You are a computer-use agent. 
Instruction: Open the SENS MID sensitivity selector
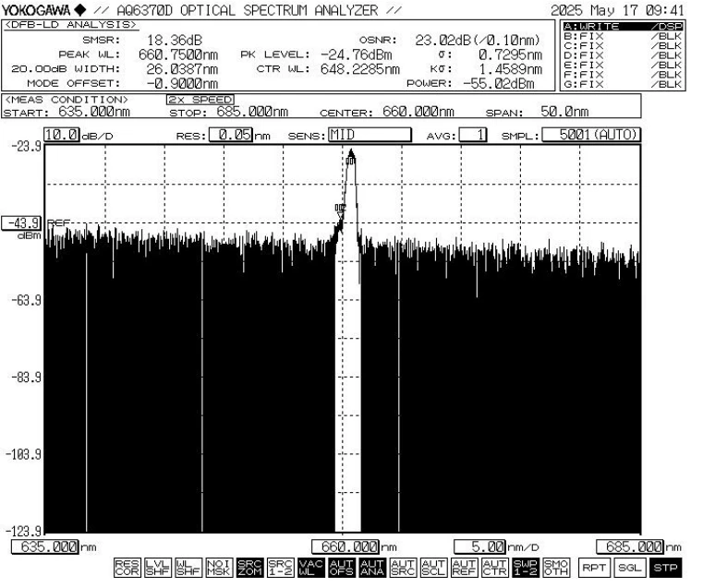[369, 135]
